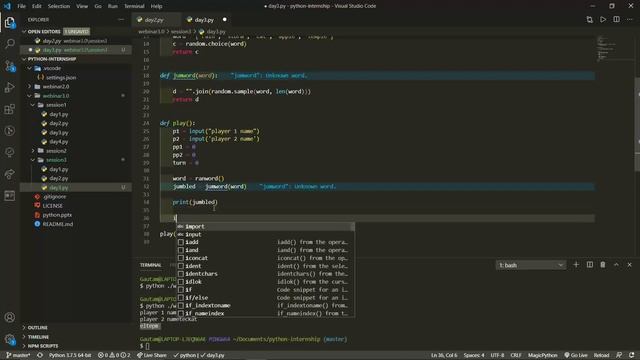Open the Source Control view
Image resolution: width=640 pixels, height=360 pixels.
click(10, 66)
